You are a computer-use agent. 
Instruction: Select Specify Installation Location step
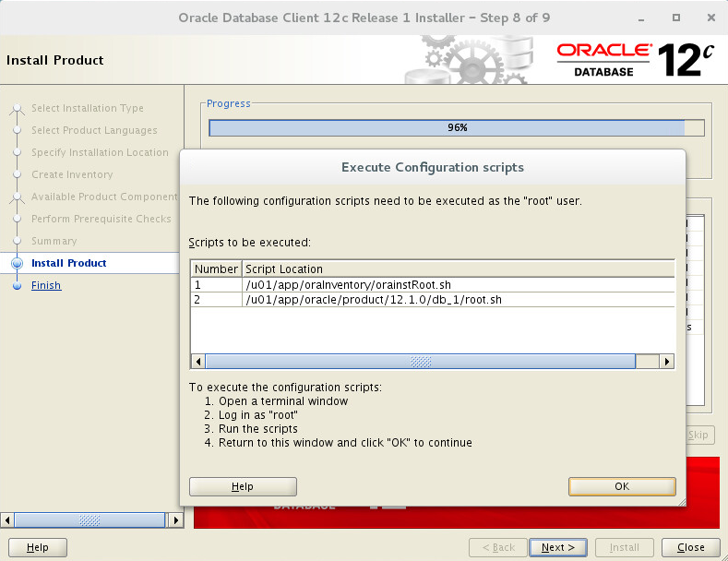[x=100, y=152]
